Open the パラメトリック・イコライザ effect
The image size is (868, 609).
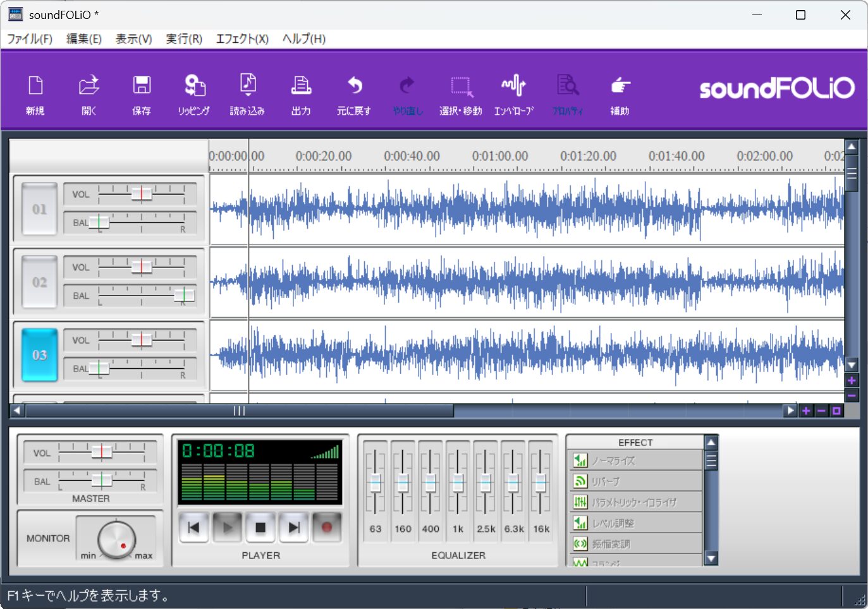[635, 502]
